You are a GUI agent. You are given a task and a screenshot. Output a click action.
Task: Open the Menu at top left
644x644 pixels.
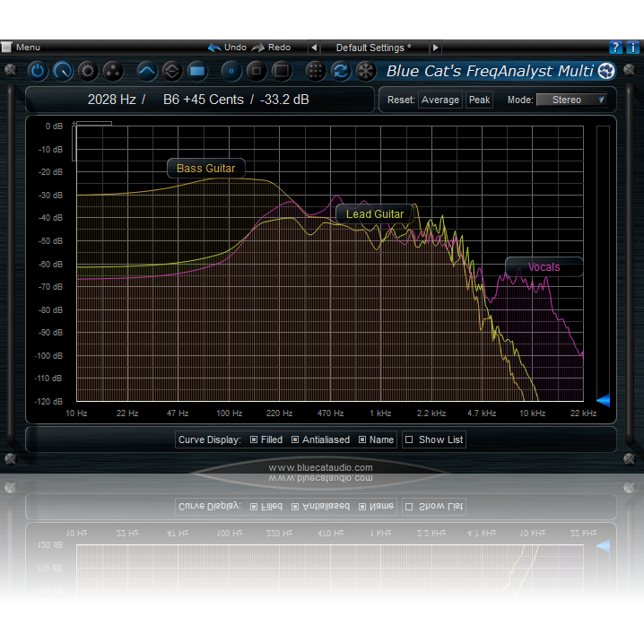click(x=22, y=48)
